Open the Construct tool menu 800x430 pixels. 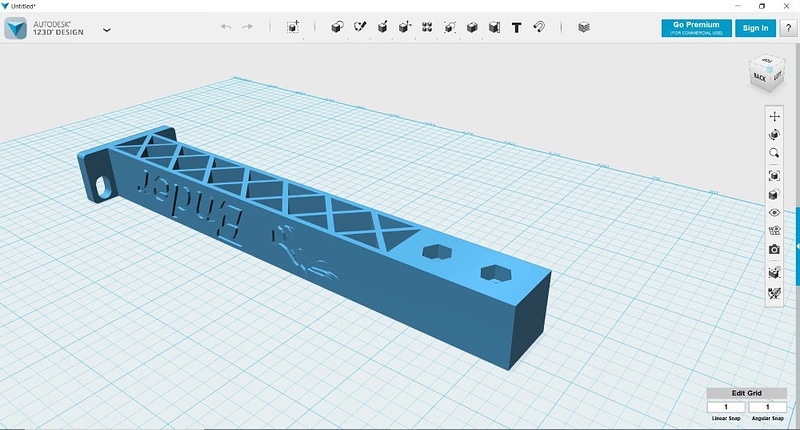point(383,27)
